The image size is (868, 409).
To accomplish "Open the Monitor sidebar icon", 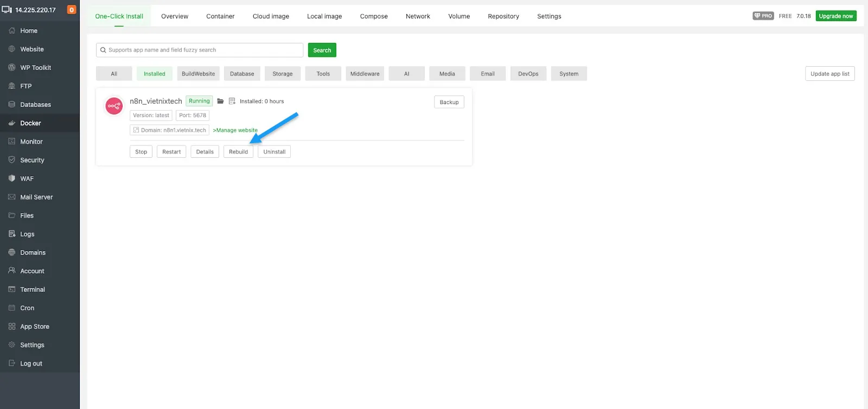I will (x=12, y=142).
